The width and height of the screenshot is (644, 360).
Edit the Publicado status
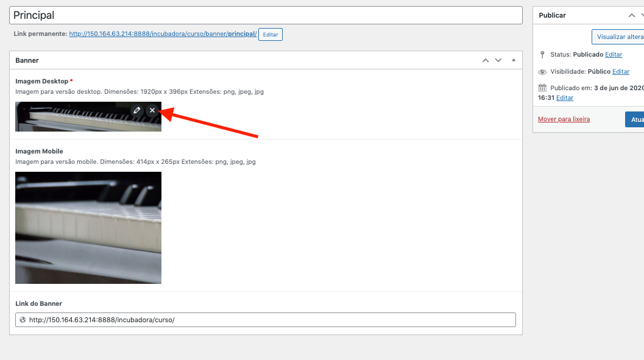point(614,55)
